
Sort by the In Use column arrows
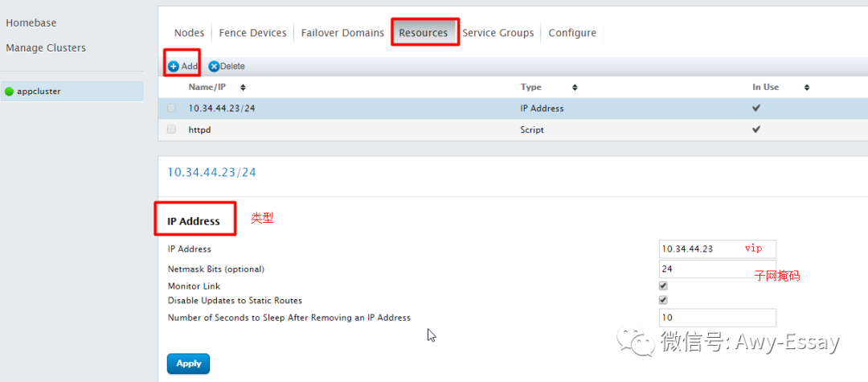806,88
